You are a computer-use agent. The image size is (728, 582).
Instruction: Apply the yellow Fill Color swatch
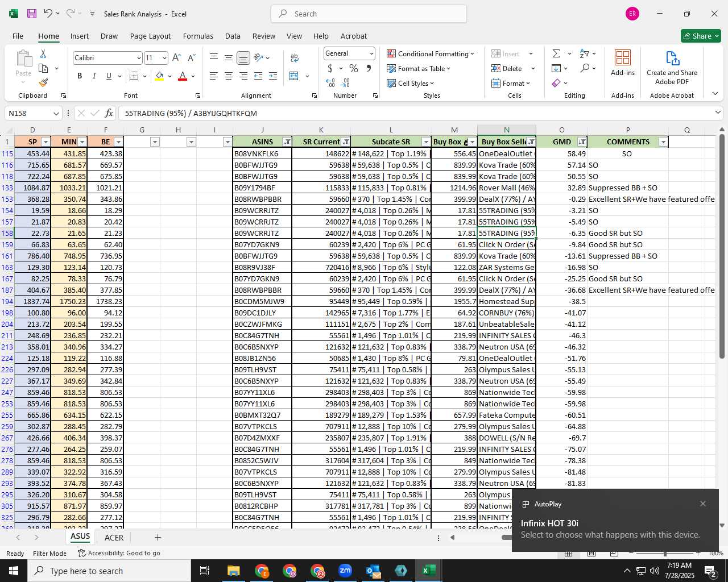click(160, 76)
